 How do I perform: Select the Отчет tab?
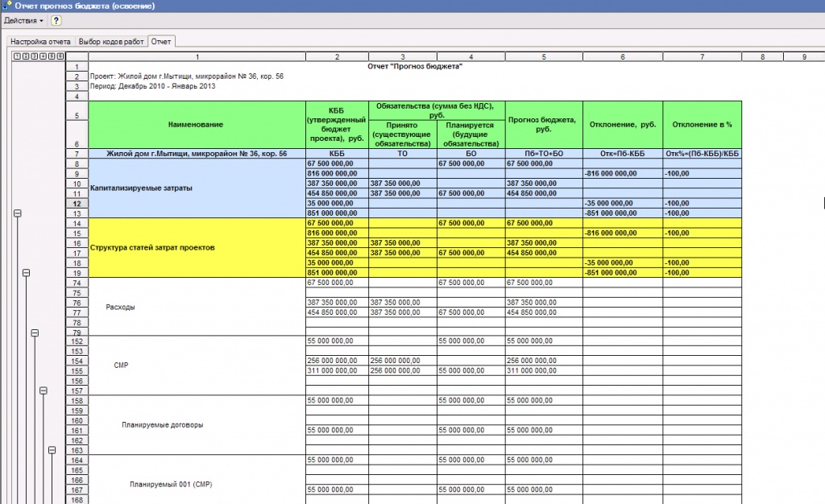pos(161,42)
